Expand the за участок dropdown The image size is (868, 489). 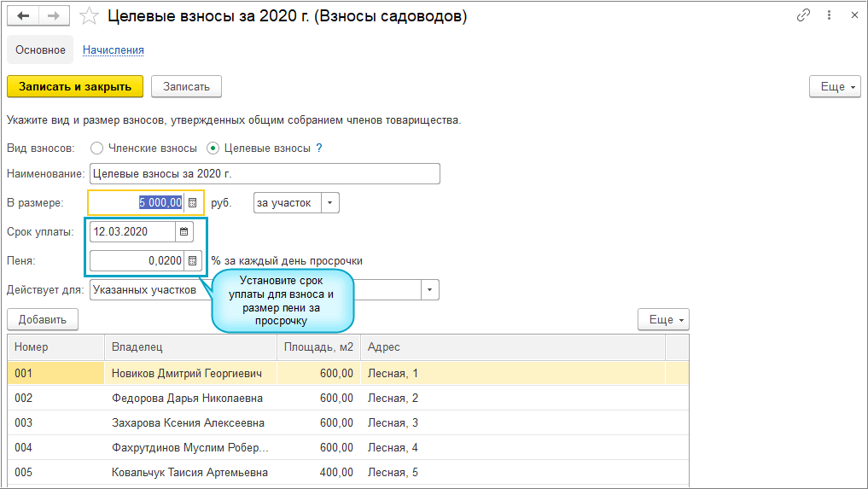pyautogui.click(x=330, y=203)
